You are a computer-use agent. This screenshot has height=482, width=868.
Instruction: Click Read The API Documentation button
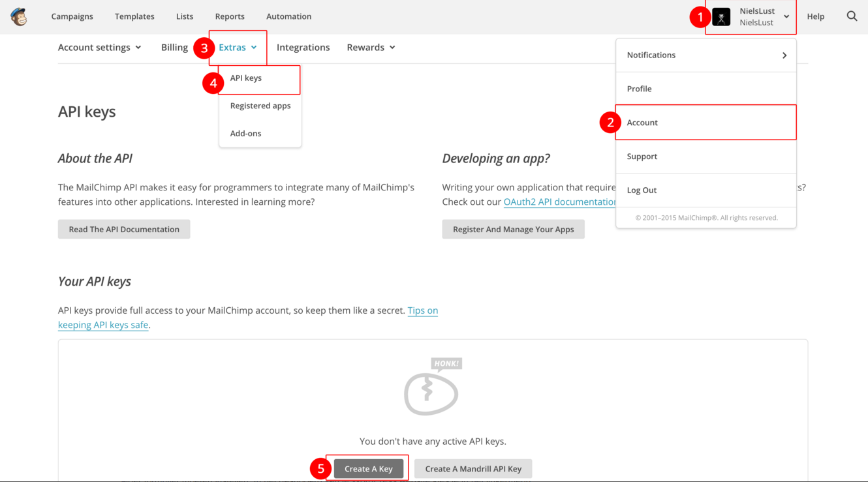coord(124,229)
